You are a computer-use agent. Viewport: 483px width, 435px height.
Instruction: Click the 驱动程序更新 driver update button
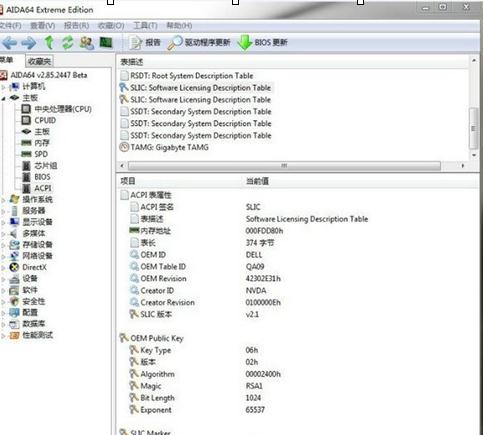(x=199, y=43)
